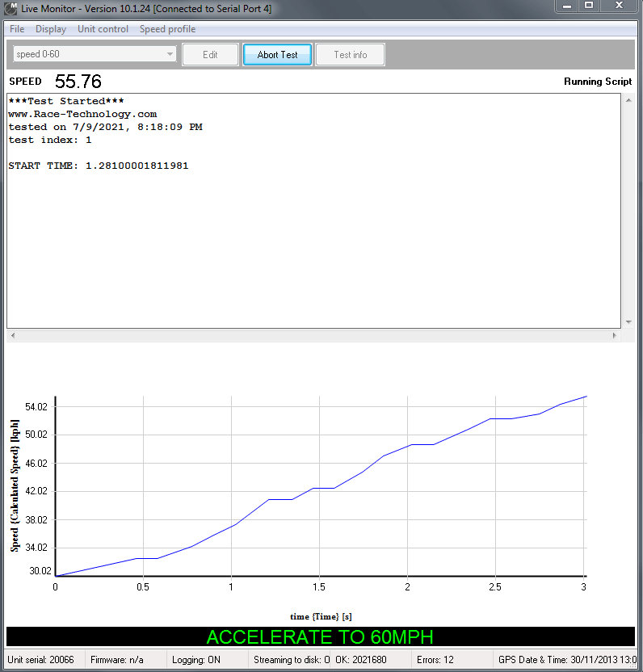Click the scroll up arrow of the log panel
643x672 pixels.
(628, 100)
